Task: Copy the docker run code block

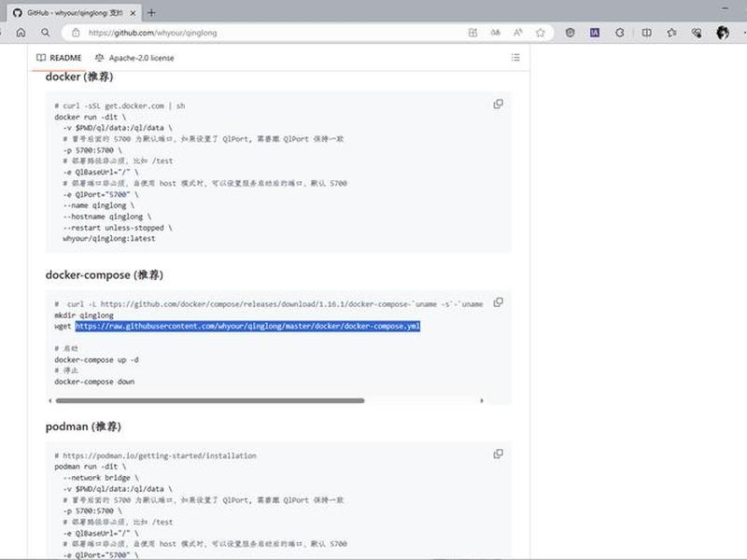Action: pos(499,104)
